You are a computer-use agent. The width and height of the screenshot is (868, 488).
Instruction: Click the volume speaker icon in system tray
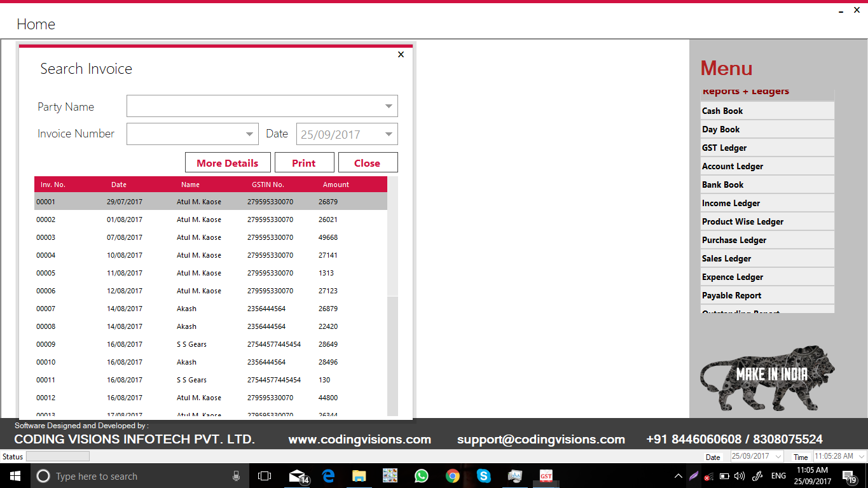tap(739, 476)
